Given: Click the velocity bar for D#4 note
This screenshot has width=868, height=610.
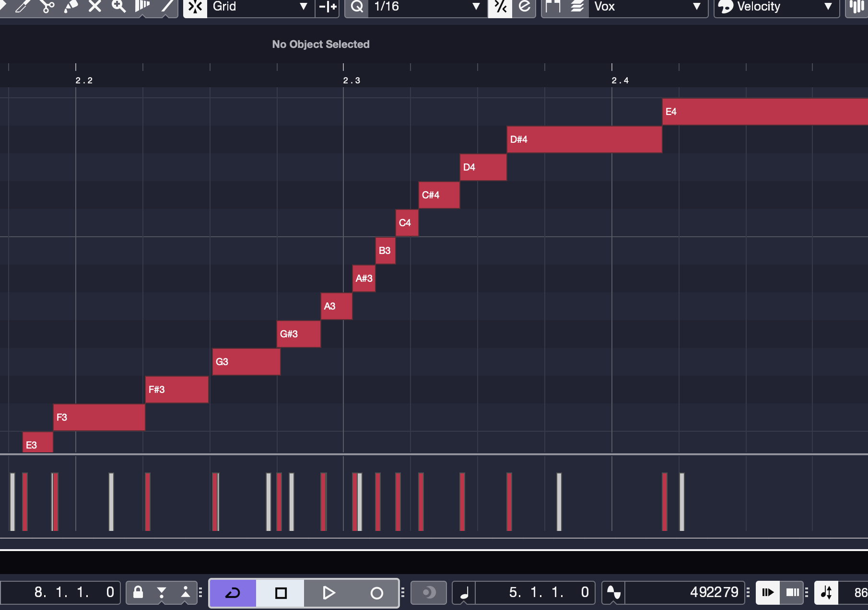Looking at the screenshot, I should [x=509, y=501].
